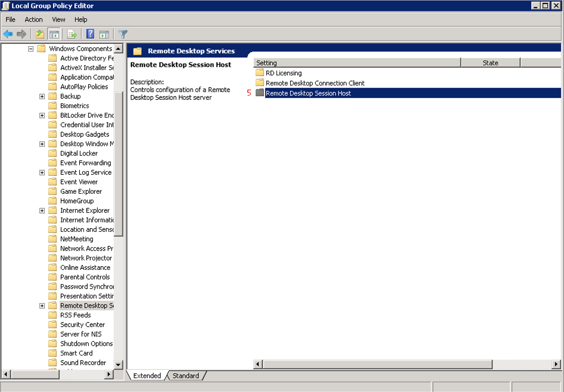Viewport: 564px width, 392px height.
Task: Click the Setting column header
Action: (357, 63)
